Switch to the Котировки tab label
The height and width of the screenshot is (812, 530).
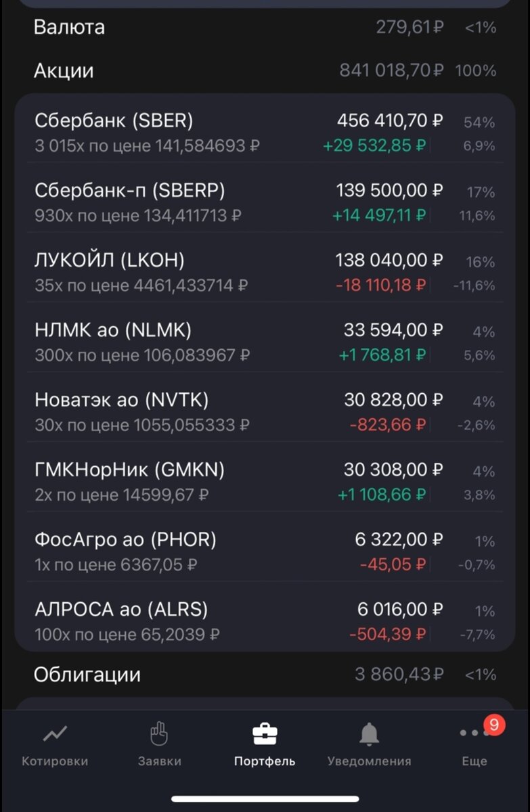[55, 761]
